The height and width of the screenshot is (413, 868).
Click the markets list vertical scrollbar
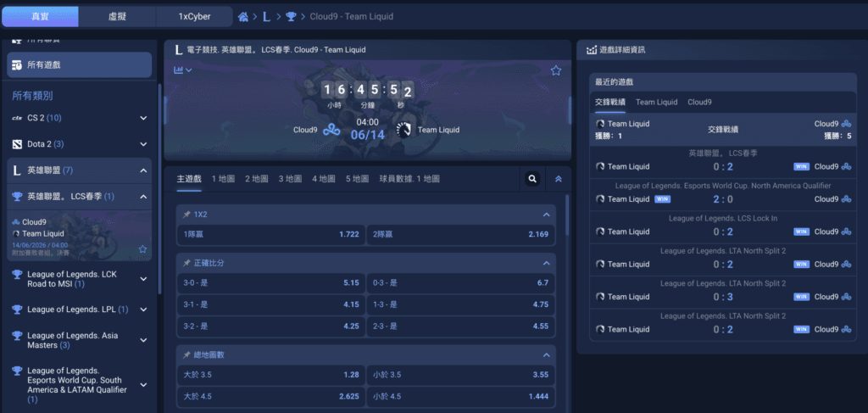click(567, 215)
